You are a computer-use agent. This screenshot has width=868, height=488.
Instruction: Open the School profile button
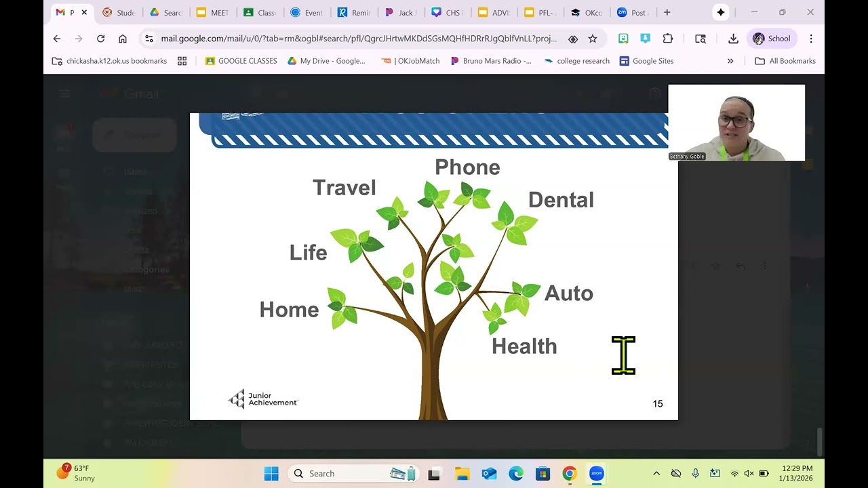[772, 39]
